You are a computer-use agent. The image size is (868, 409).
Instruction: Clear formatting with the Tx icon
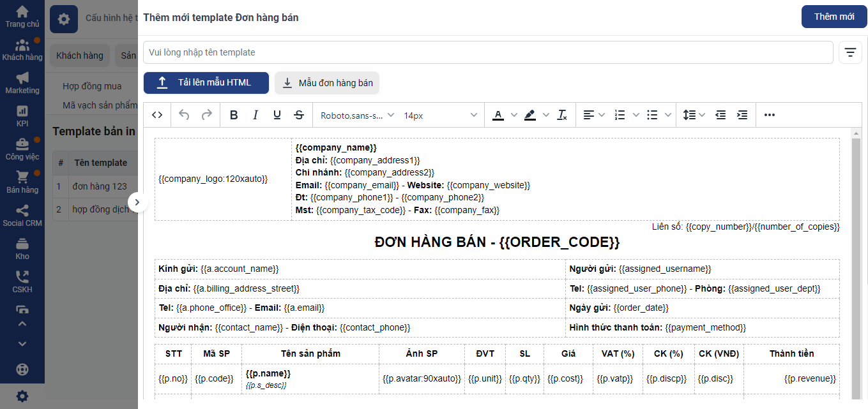point(562,115)
